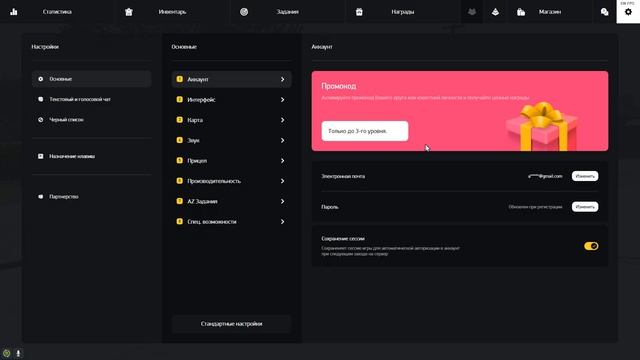Open the Магазин tab
The image size is (640, 360).
(550, 12)
